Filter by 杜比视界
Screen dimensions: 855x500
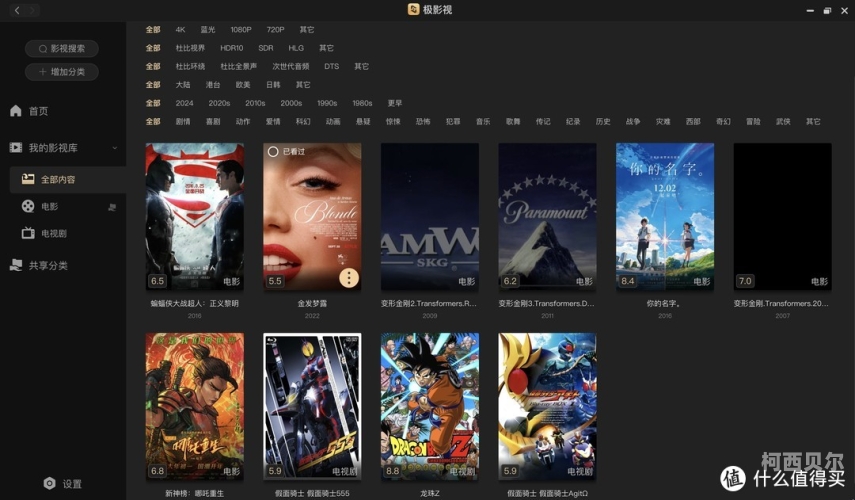(x=190, y=48)
